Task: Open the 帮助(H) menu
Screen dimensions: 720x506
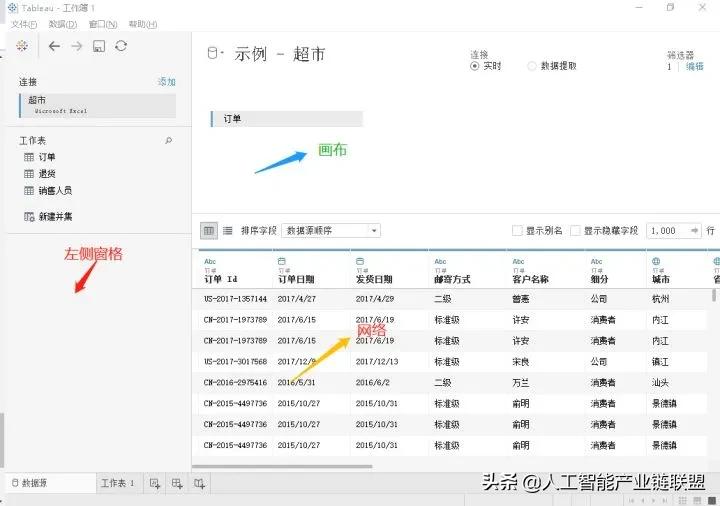Action: 143,24
